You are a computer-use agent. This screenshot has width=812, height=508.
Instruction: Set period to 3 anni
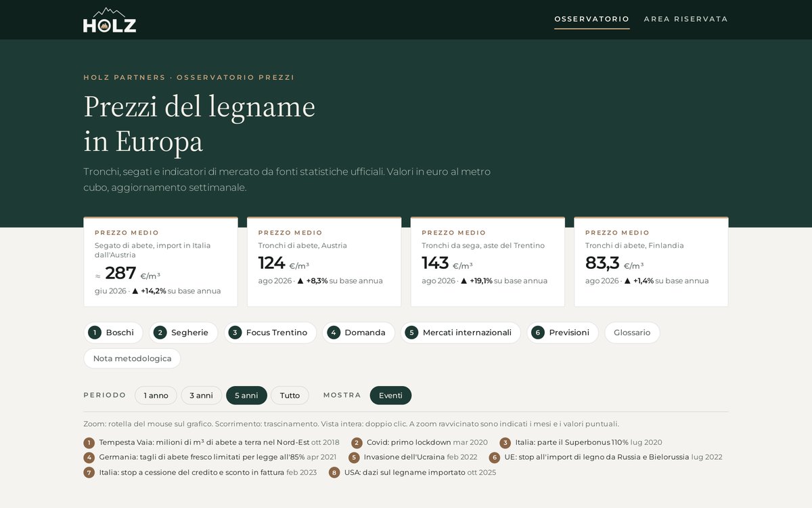click(x=201, y=396)
